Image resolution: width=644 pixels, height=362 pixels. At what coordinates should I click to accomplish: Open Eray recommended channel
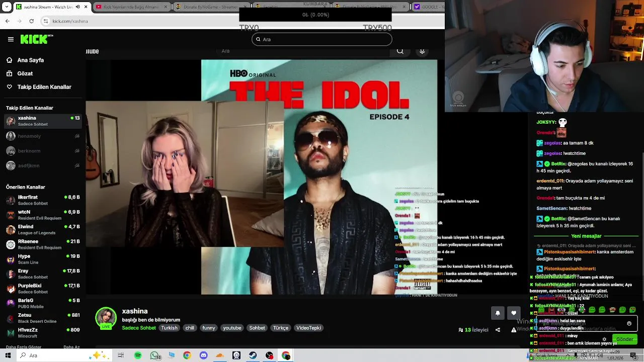42,274
